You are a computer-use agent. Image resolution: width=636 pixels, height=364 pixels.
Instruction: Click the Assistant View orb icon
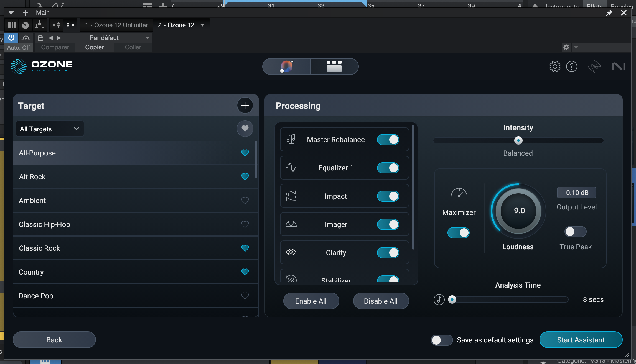(x=286, y=66)
